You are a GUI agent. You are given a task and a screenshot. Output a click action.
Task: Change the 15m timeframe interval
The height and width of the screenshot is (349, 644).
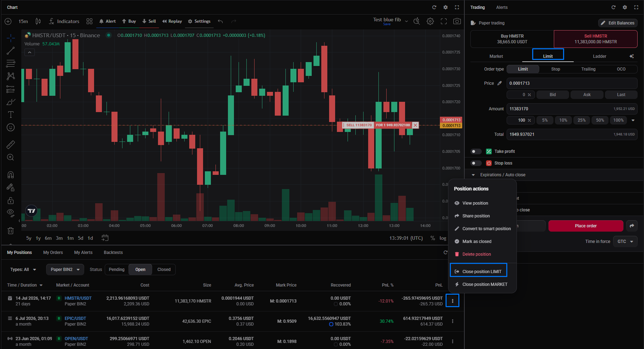coord(23,21)
